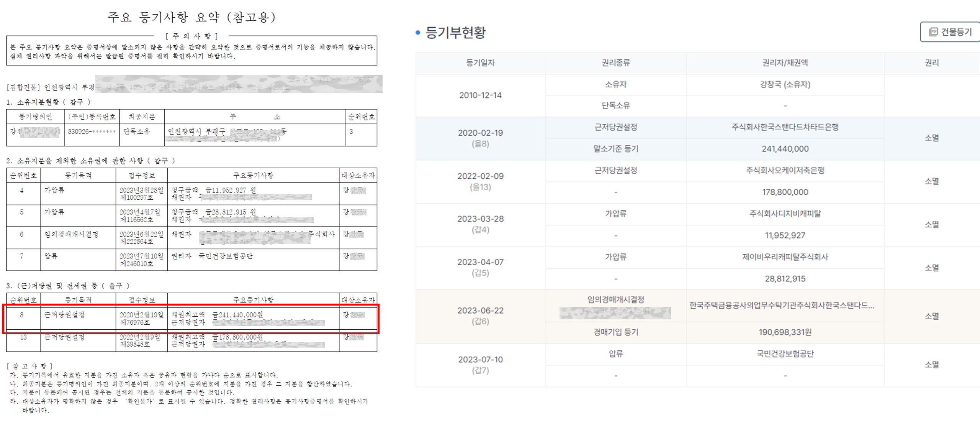Click the registration number 830926-*******
Screen dimensions: 980x424
(x=92, y=131)
